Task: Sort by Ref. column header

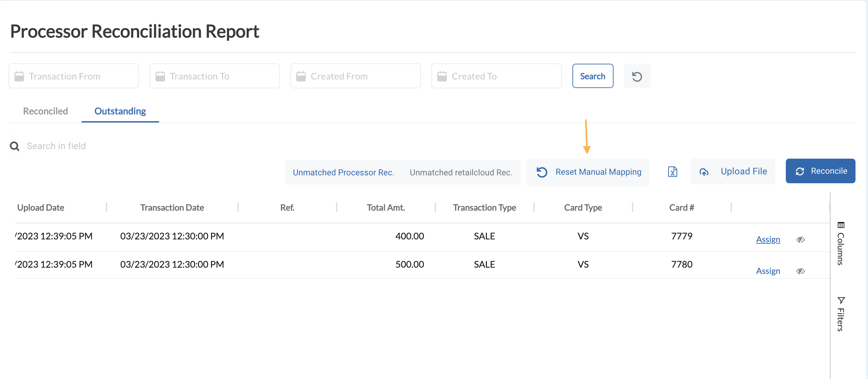Action: (x=287, y=208)
